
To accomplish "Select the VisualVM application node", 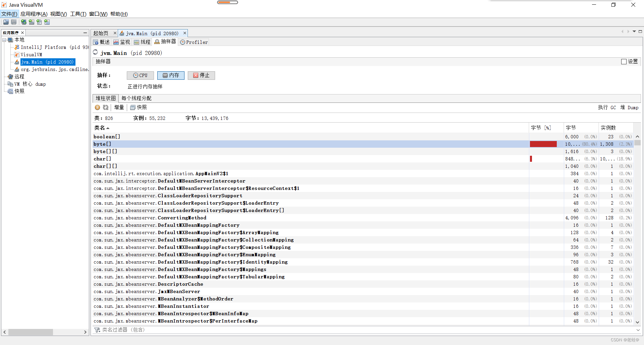I will (x=31, y=55).
